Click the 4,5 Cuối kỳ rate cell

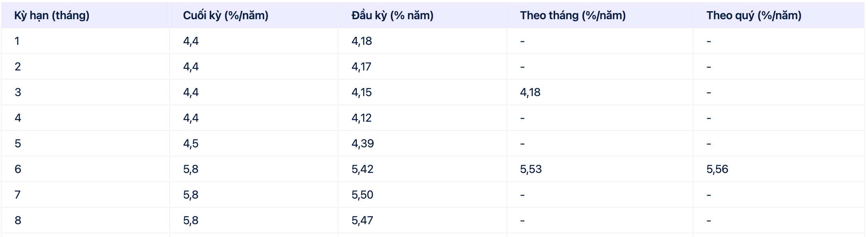[191, 144]
